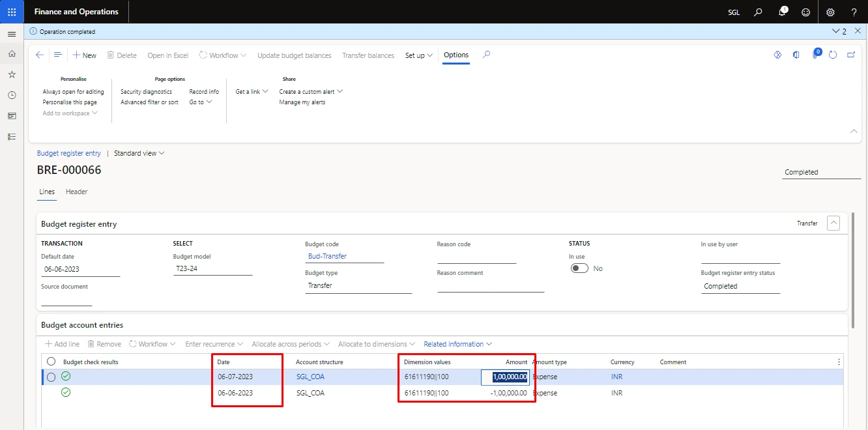Click Transfer balances menu item
868x430 pixels.
pyautogui.click(x=368, y=55)
